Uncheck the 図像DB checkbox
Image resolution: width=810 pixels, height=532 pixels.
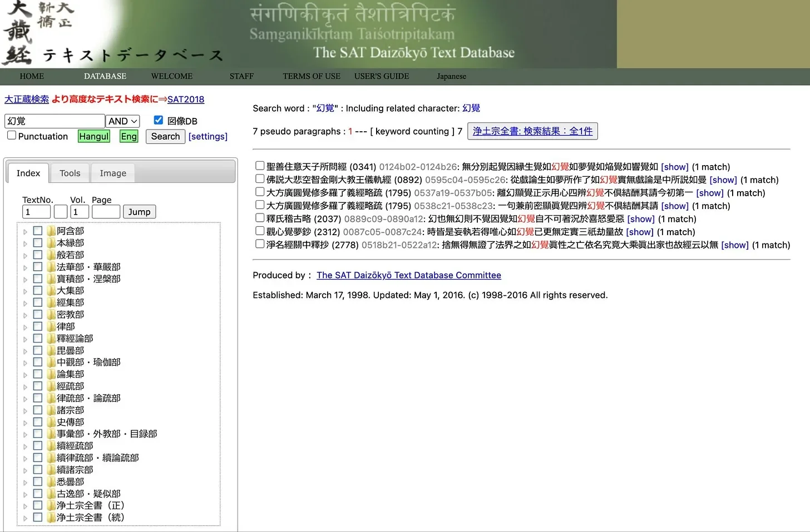pyautogui.click(x=159, y=120)
